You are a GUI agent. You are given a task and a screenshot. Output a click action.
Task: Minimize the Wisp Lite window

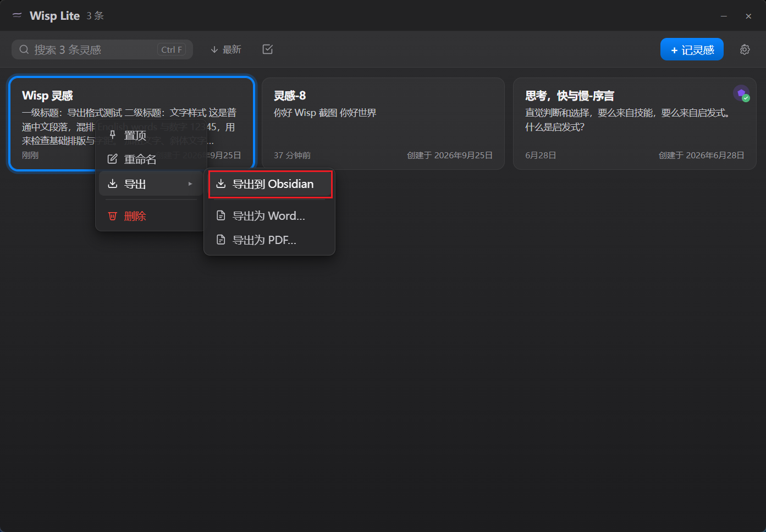[724, 16]
